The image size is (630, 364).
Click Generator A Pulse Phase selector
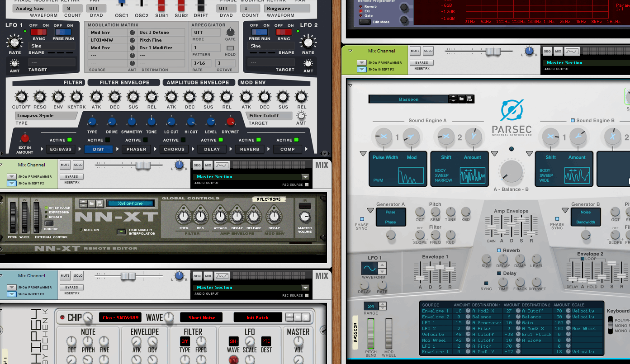click(x=390, y=217)
